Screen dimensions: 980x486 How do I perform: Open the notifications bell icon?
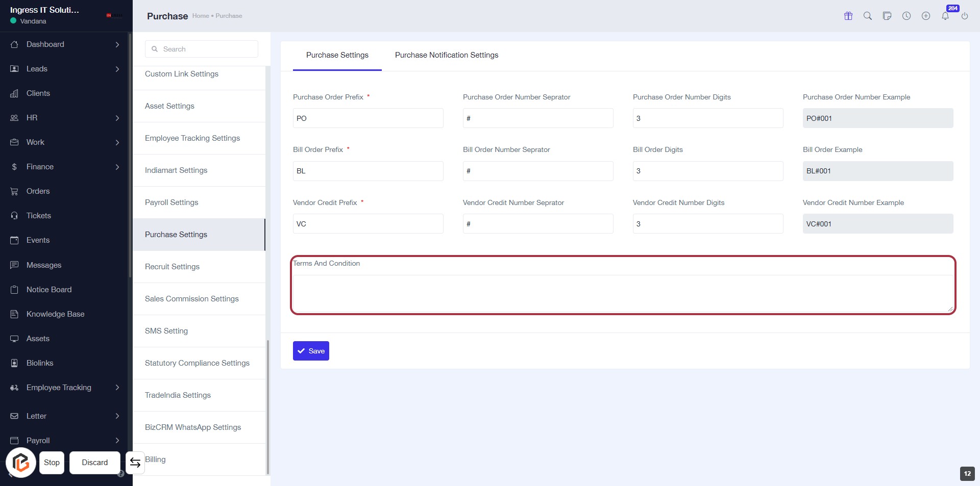pos(945,16)
